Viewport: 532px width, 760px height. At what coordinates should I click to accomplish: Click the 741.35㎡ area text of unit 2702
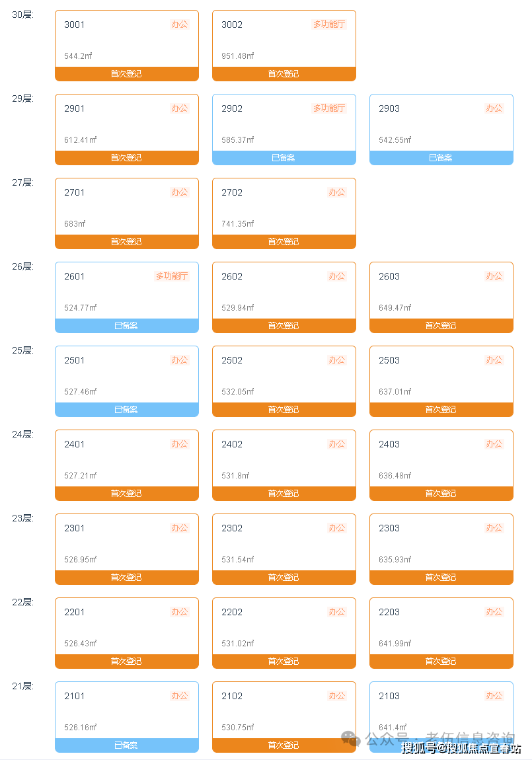pos(238,224)
